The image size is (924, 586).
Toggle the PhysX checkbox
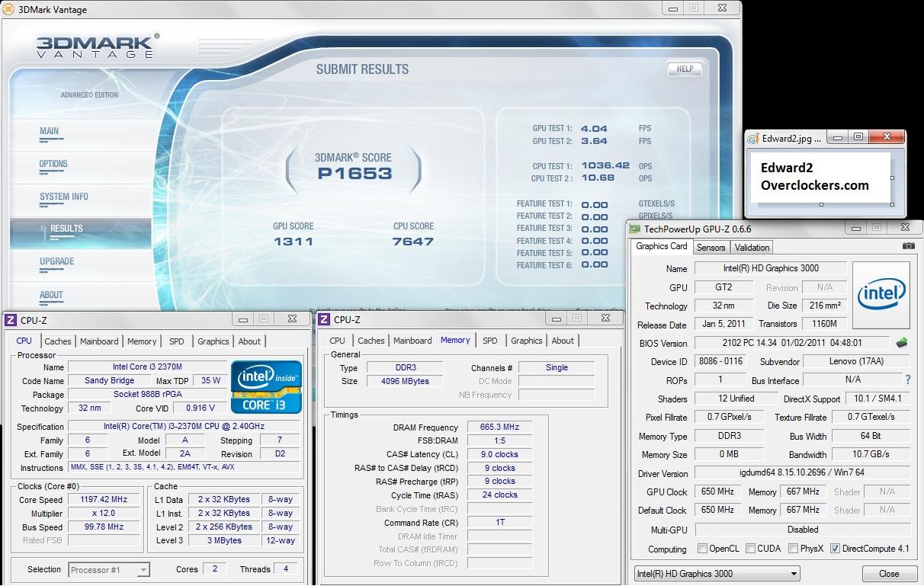794,549
